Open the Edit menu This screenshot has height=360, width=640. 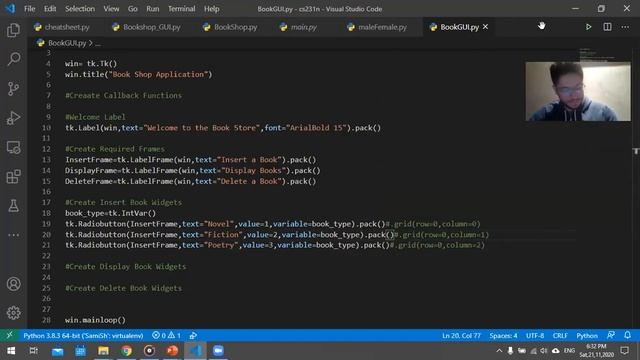pyautogui.click(x=50, y=9)
